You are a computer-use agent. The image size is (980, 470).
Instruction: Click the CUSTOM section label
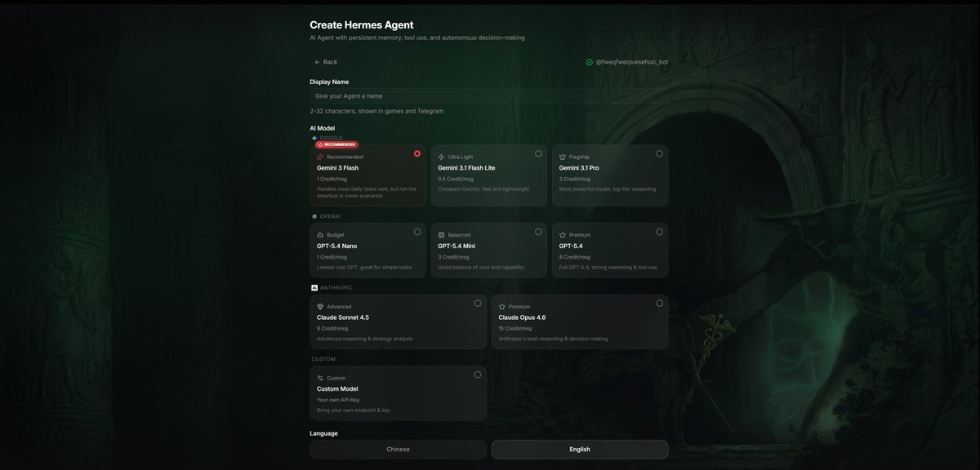click(x=323, y=359)
